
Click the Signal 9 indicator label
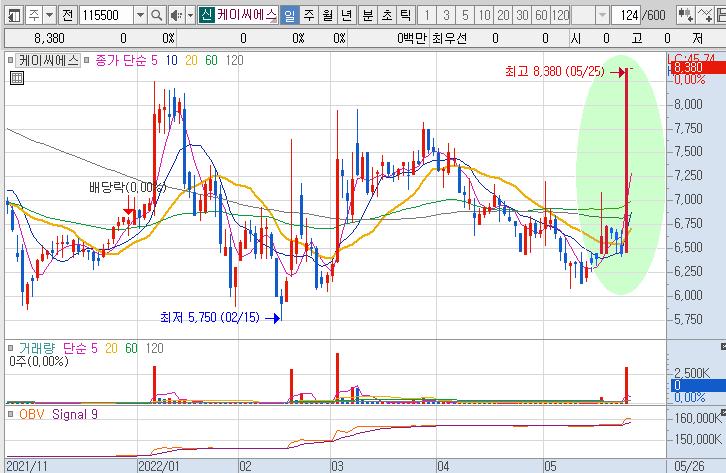coord(75,414)
